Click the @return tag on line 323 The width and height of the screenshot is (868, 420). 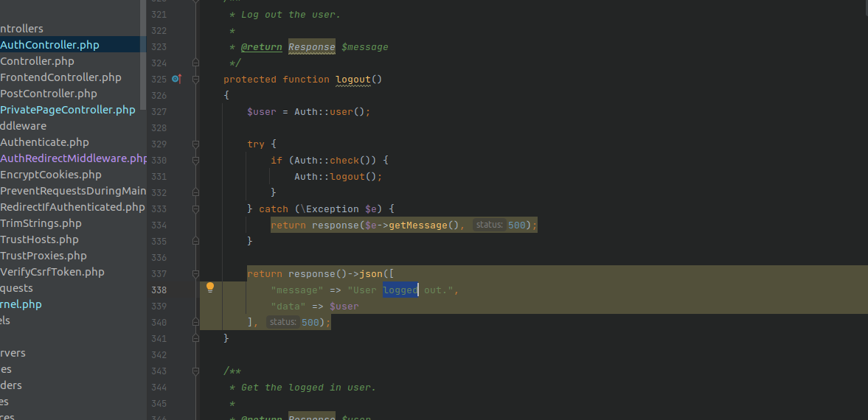click(x=261, y=47)
